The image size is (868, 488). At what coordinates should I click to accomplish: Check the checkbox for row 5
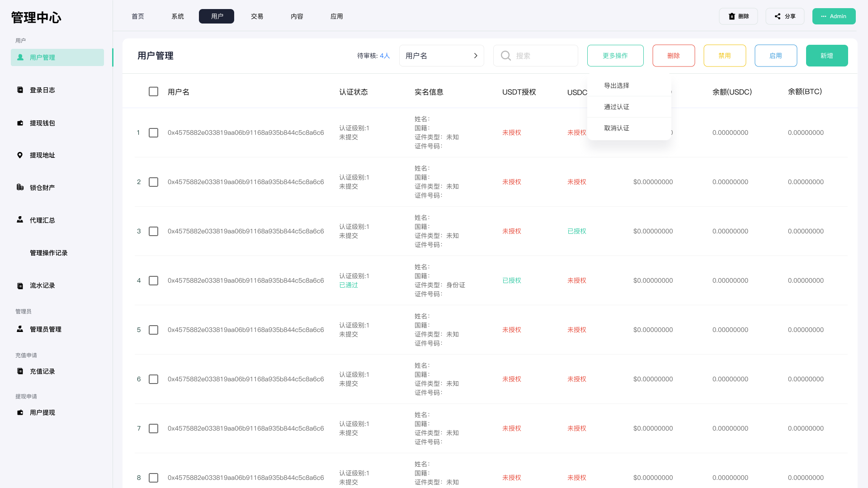click(x=154, y=330)
